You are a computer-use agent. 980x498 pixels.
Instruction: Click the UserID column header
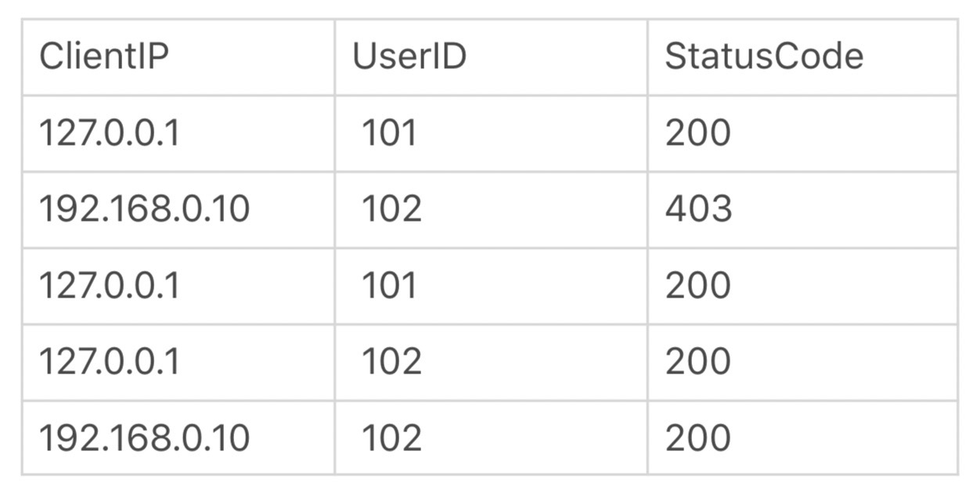point(409,57)
